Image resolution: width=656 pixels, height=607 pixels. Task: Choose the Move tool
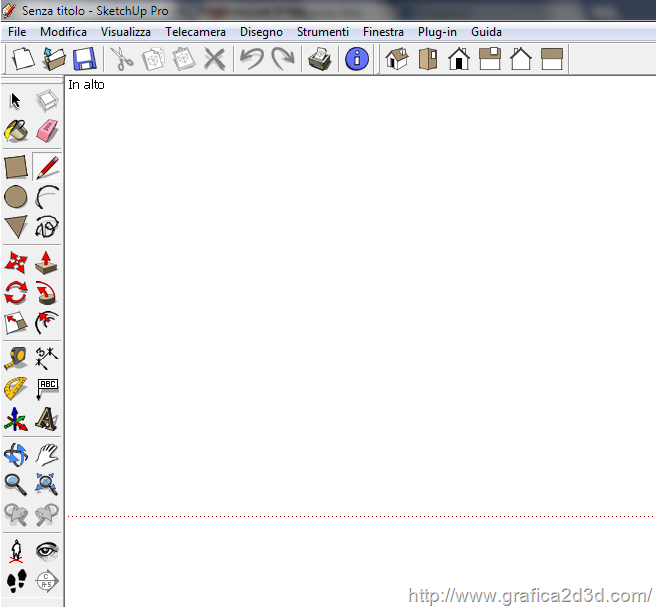[16, 262]
